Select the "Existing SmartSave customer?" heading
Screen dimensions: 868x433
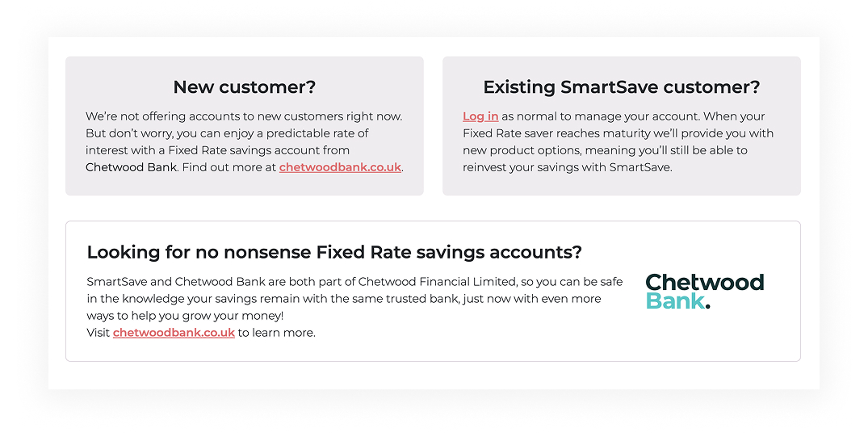click(621, 87)
